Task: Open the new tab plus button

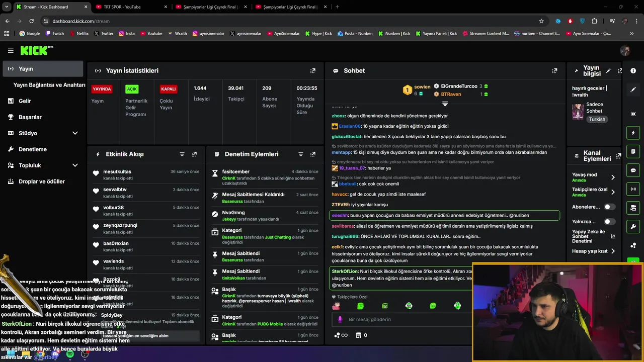Action: [x=337, y=7]
